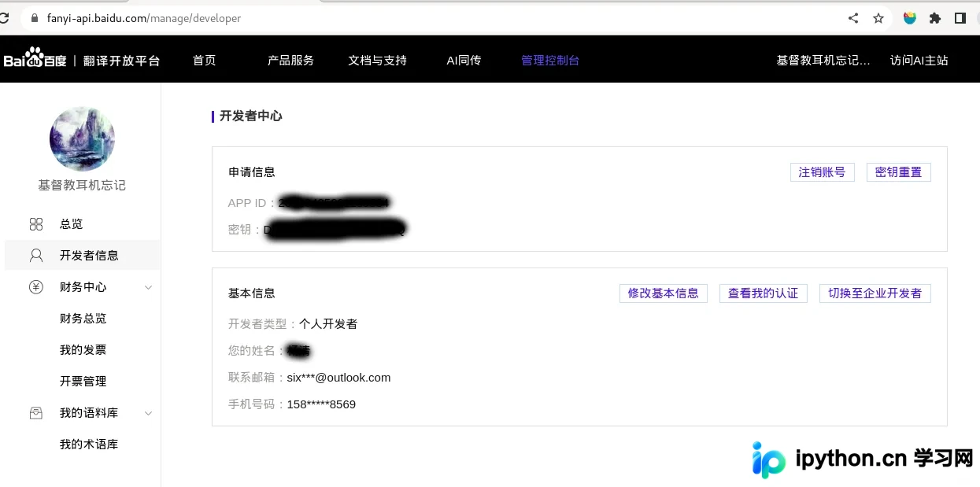
Task: Click the username 基督教耳机忘记 under avatar
Action: click(82, 186)
